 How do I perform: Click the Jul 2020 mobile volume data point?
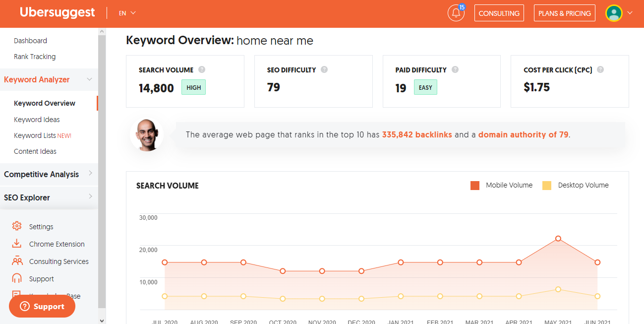tap(165, 262)
